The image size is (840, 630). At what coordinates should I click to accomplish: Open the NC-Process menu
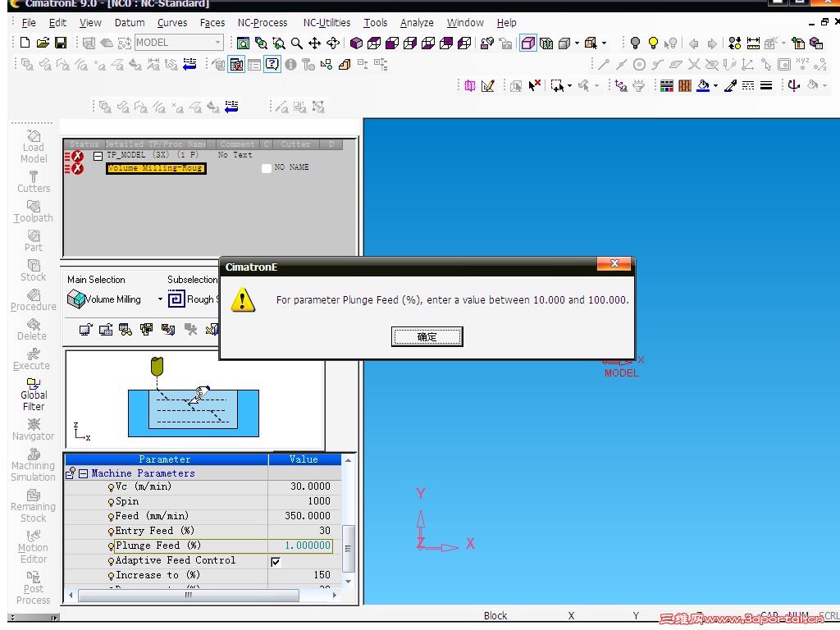(x=262, y=23)
